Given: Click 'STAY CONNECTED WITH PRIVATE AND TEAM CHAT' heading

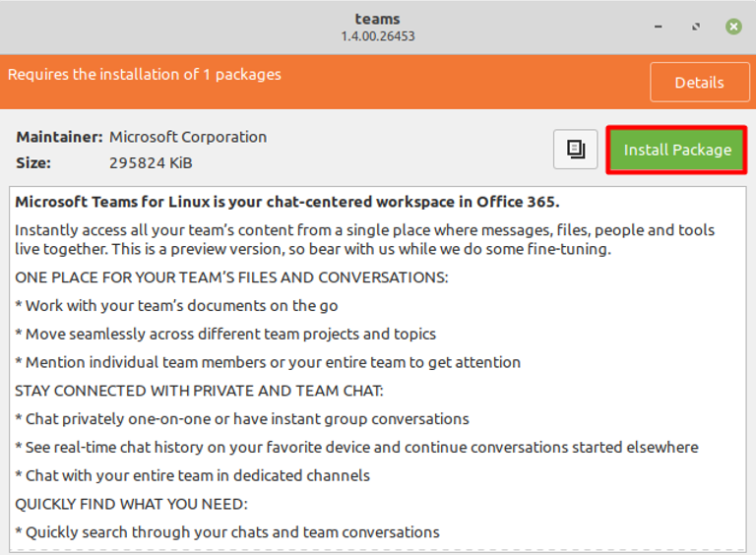Looking at the screenshot, I should pyautogui.click(x=199, y=391).
